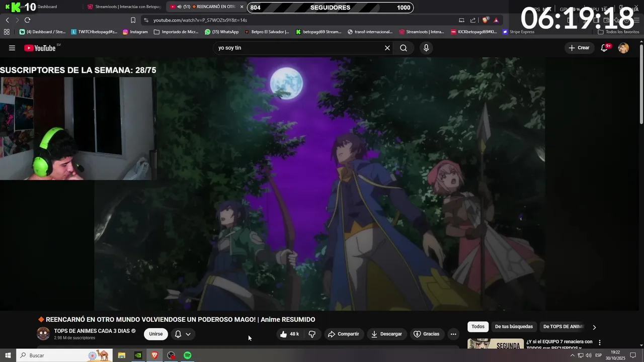
Task: Bookmark this page icon in address bar
Action: [x=133, y=20]
